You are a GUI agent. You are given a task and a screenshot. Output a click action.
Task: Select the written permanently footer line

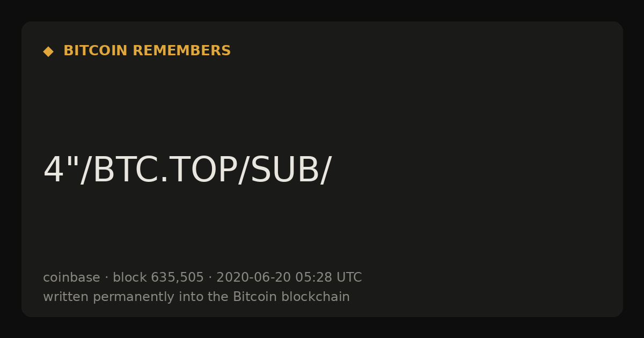(x=196, y=297)
